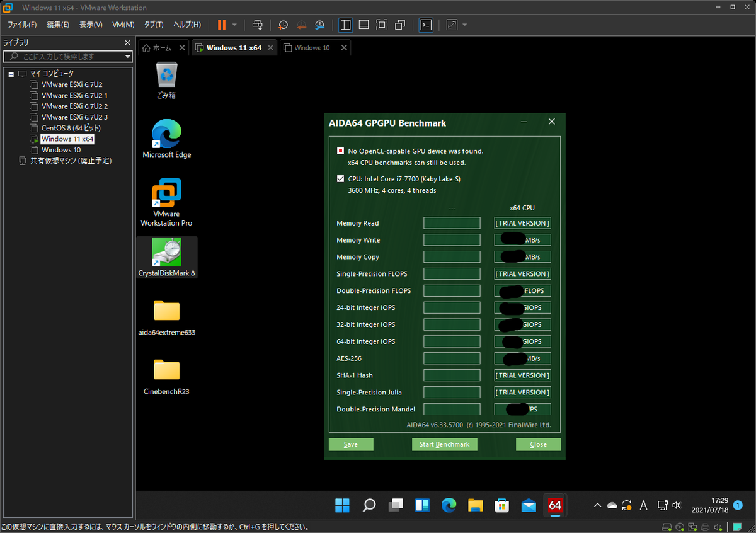The width and height of the screenshot is (756, 533).
Task: Click the Microsoft Edge desktop shortcut
Action: click(167, 139)
